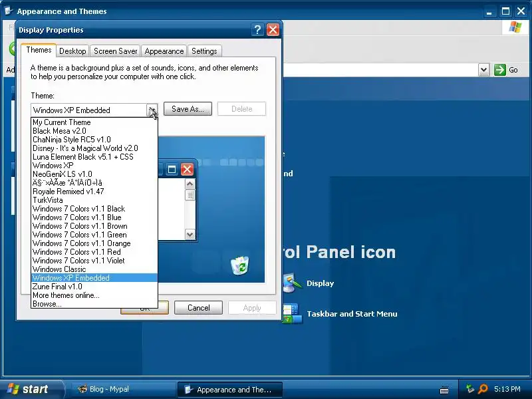
Task: Switch to the Appearance tab
Action: [x=164, y=51]
